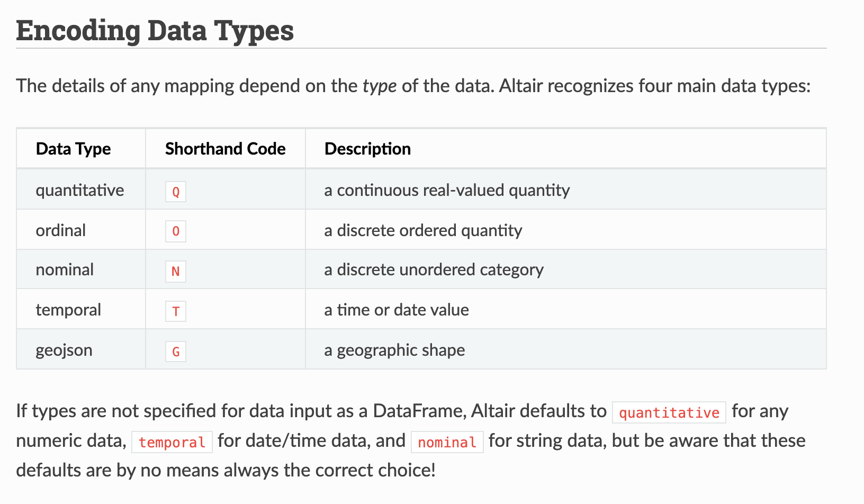Image resolution: width=864 pixels, height=504 pixels.
Task: Click the description 'a geographic shape'
Action: [394, 350]
